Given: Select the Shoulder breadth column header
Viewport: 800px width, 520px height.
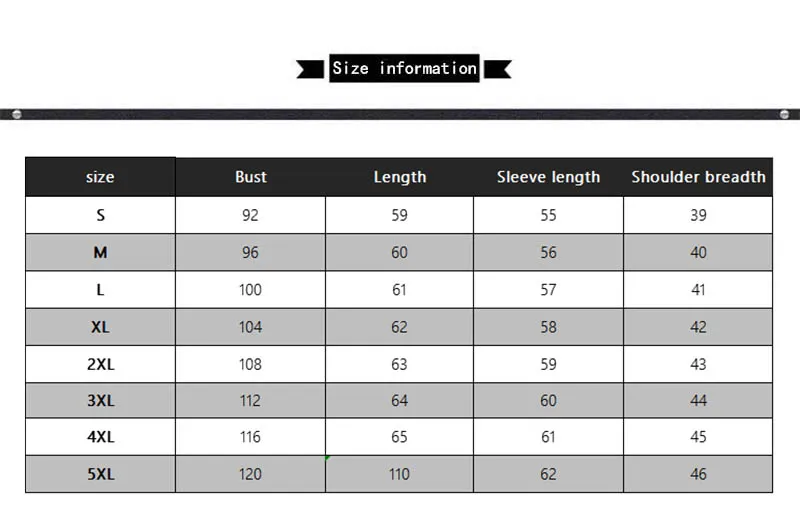Looking at the screenshot, I should [698, 177].
